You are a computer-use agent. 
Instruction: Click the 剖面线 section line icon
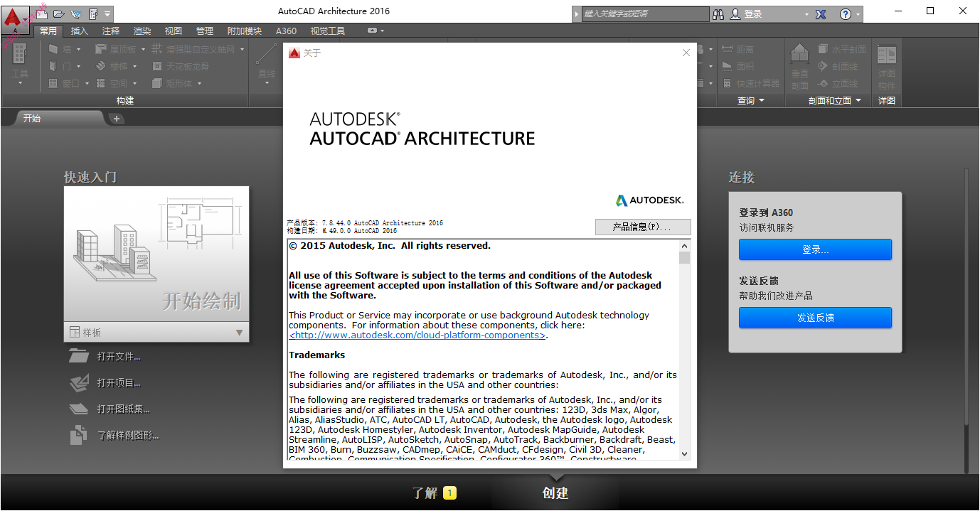824,66
